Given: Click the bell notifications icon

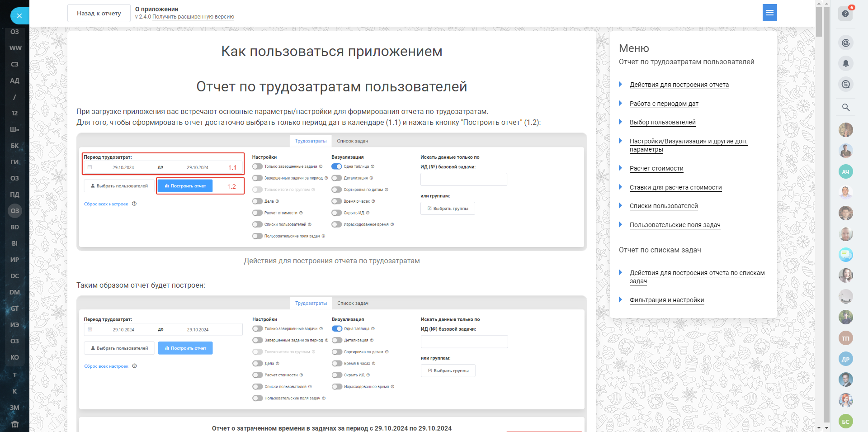Looking at the screenshot, I should (845, 63).
